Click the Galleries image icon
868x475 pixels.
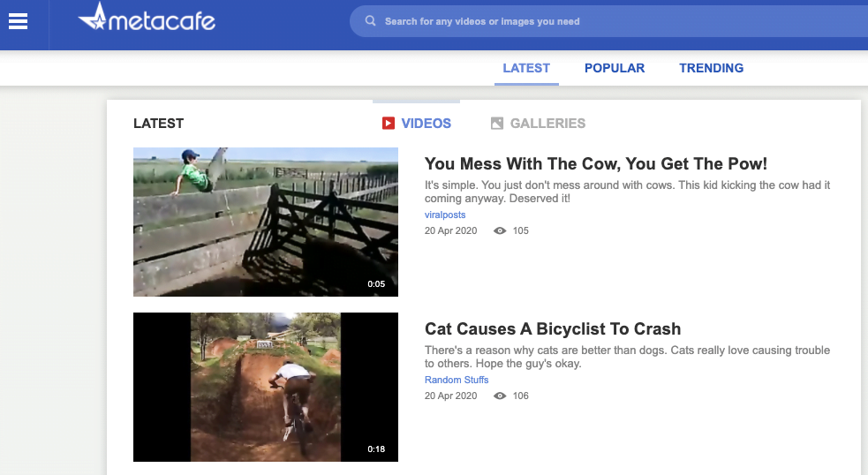click(x=497, y=123)
